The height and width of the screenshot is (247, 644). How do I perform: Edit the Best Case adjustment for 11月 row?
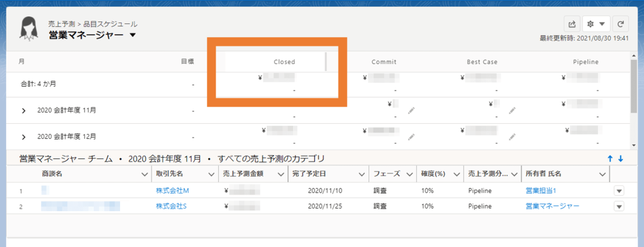[511, 110]
